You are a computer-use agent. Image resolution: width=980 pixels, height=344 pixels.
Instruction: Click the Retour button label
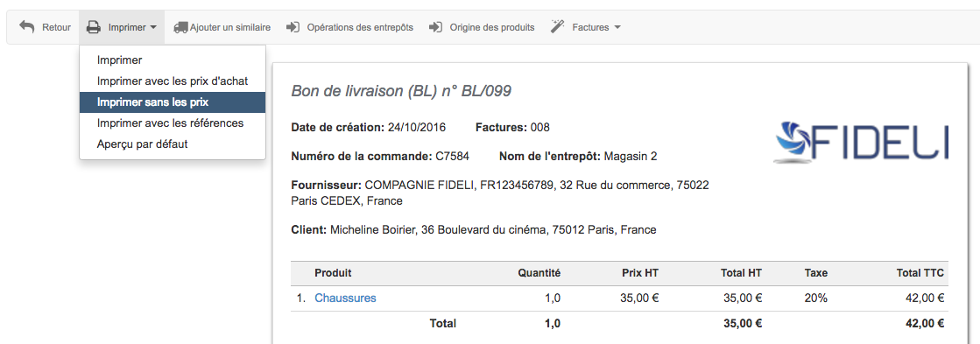tap(56, 27)
